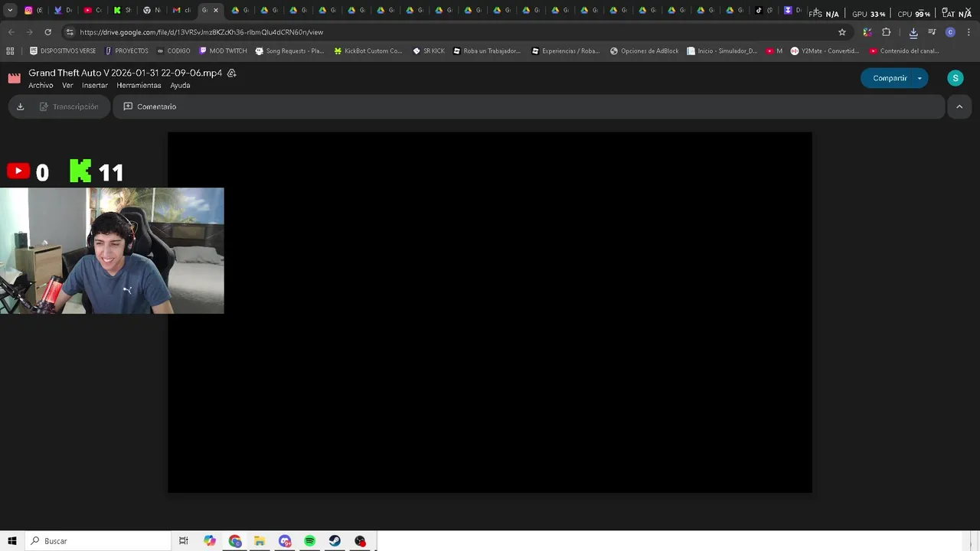This screenshot has height=551, width=980.
Task: Open Song Requests bookmark
Action: click(289, 51)
